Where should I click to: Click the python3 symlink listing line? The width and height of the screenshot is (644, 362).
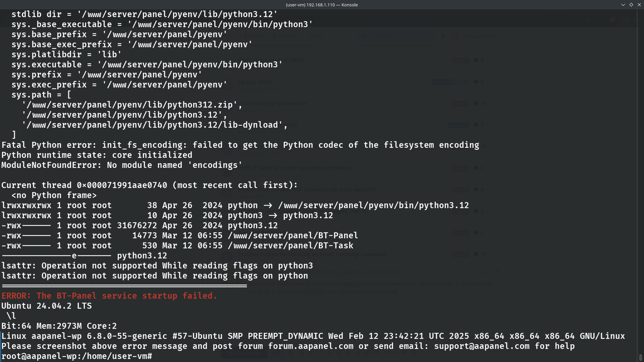click(x=167, y=216)
